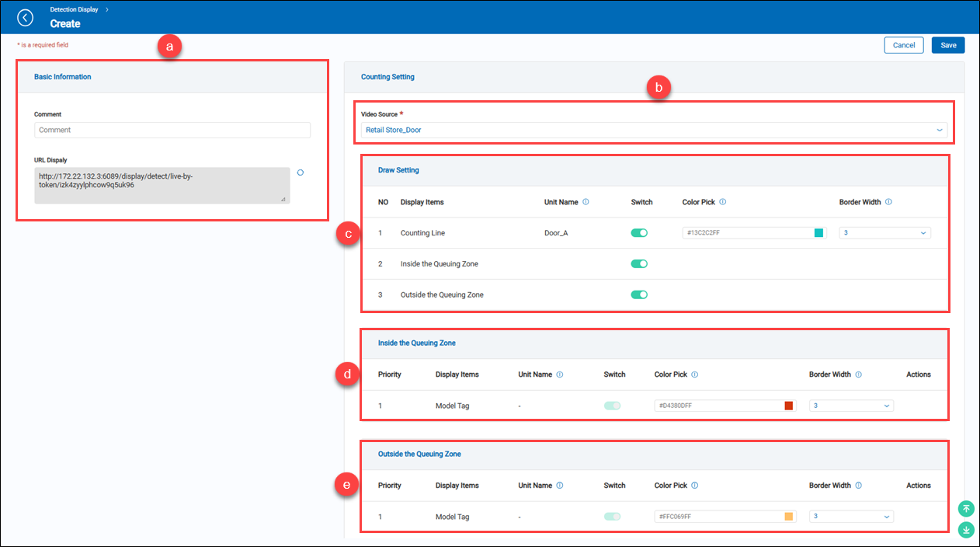Click the refresh icon beside URL Display
Screen dimensions: 980x547
pos(301,173)
